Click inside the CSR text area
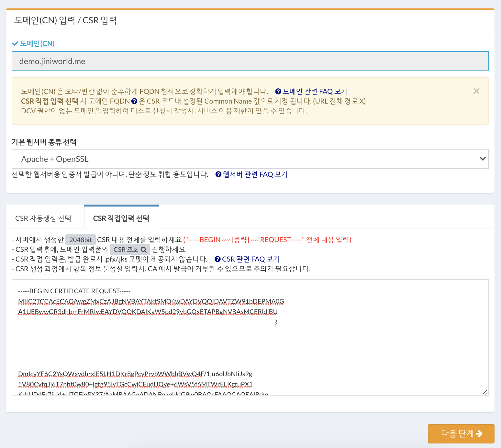The image size is (501, 448). pos(250,337)
